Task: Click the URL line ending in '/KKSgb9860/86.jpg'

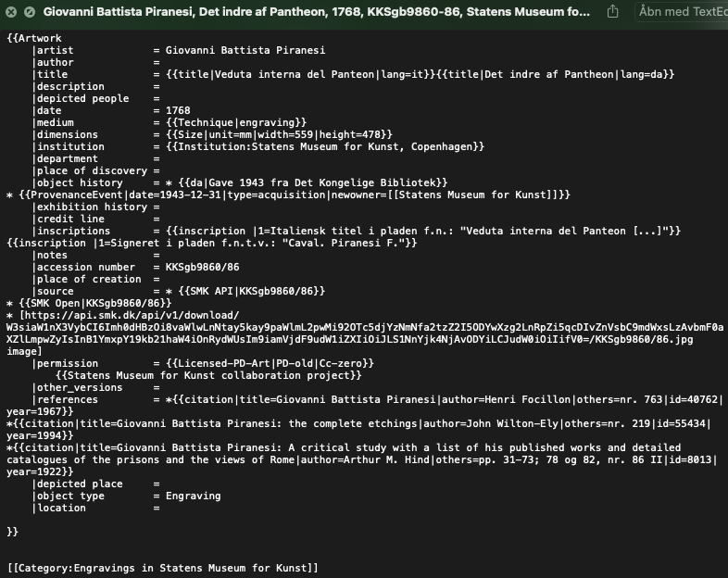Action: 349,340
